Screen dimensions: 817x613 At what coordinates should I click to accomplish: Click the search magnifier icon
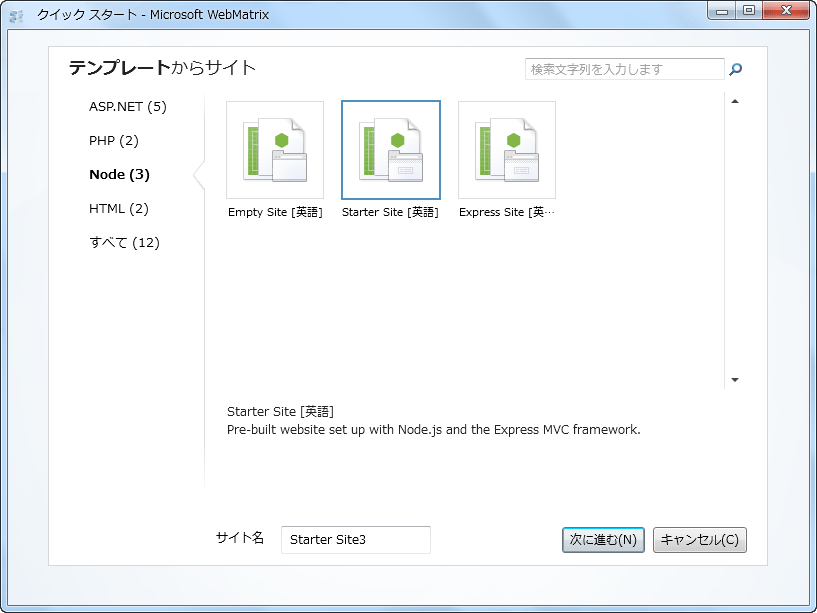(735, 69)
